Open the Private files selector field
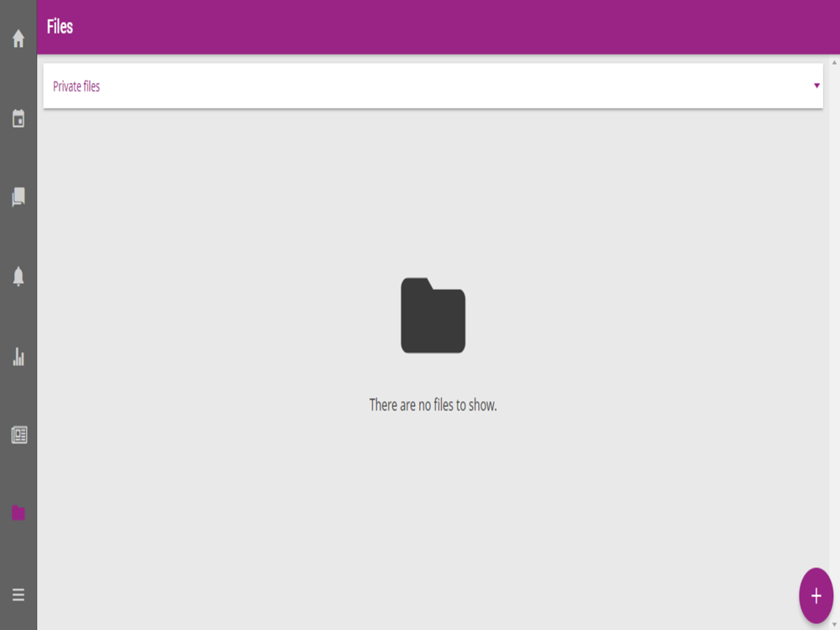This screenshot has width=840, height=630. 433,87
